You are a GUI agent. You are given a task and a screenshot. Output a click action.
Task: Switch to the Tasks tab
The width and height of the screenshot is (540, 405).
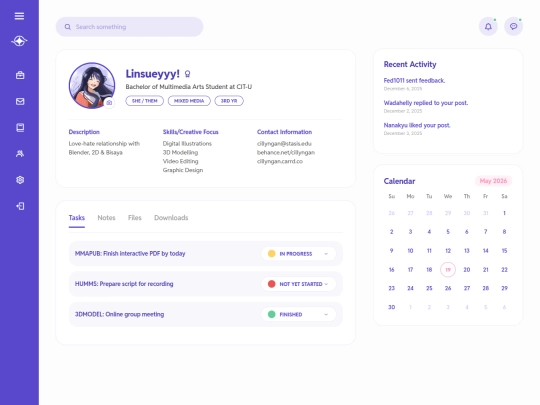coord(76,218)
